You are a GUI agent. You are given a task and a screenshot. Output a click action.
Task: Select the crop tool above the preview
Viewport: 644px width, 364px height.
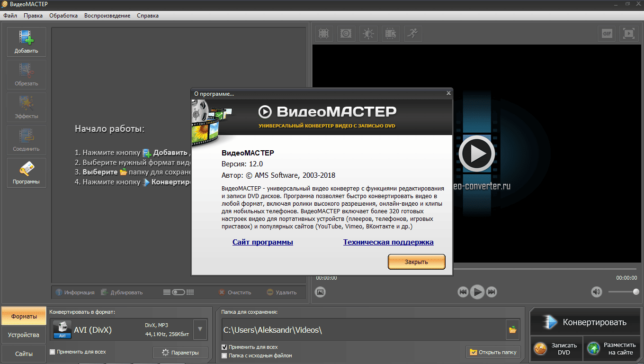pyautogui.click(x=324, y=34)
